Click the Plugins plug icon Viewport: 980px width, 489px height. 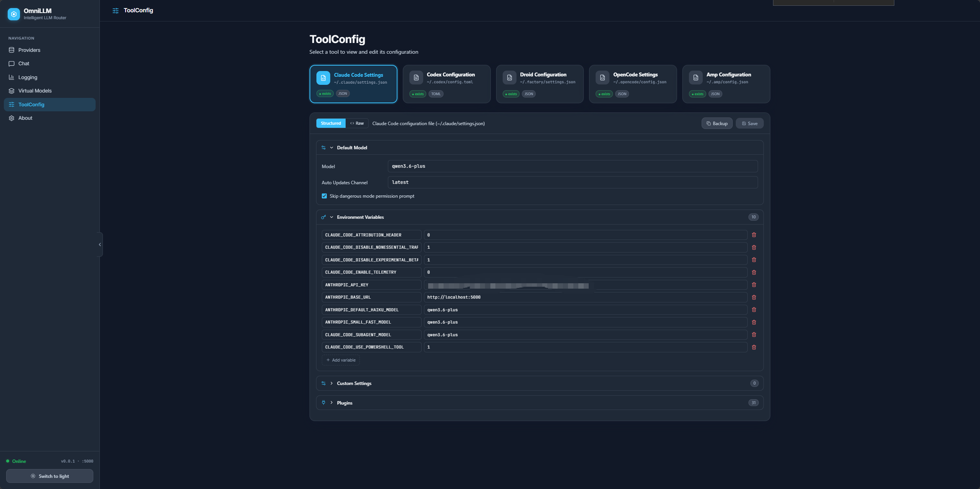tap(324, 402)
